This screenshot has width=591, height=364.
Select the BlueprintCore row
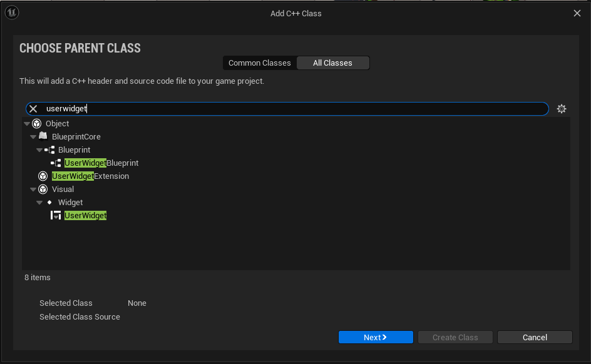296,136
